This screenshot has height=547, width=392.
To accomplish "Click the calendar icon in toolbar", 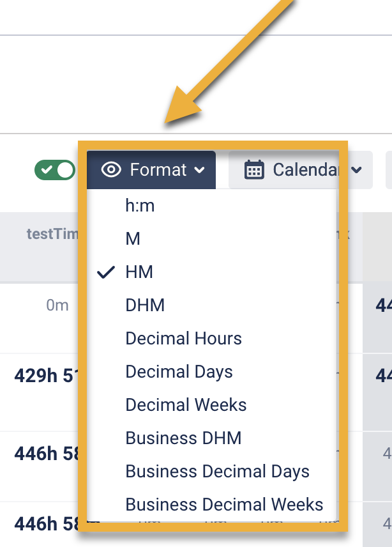I will pyautogui.click(x=254, y=170).
